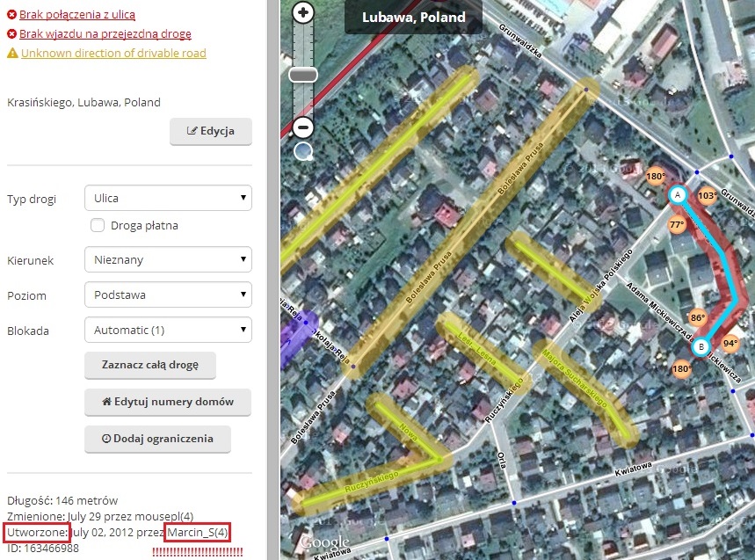Click the error icon beside 'Brak wjazdu na przejezdną drogę'
Image resolution: width=755 pixels, height=560 pixels.
[11, 34]
